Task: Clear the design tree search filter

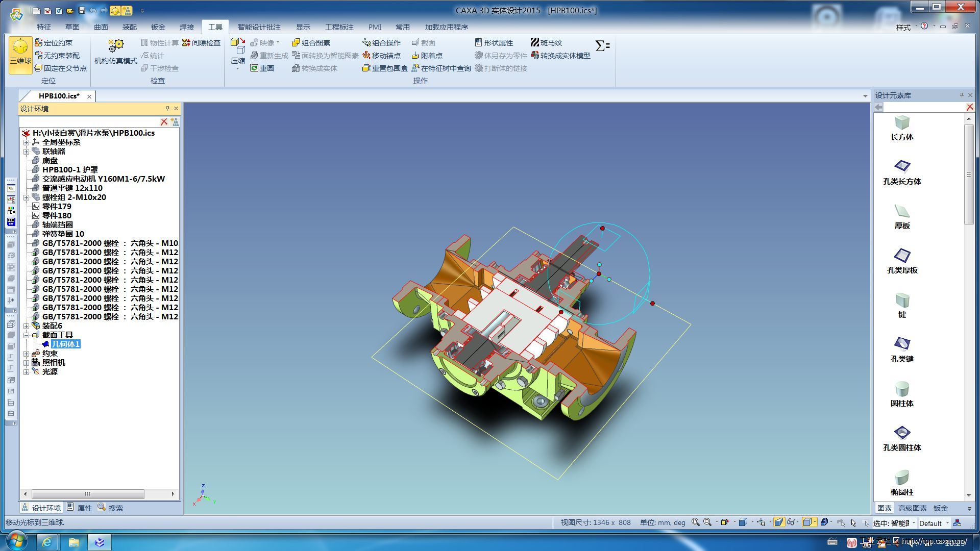Action: [164, 122]
